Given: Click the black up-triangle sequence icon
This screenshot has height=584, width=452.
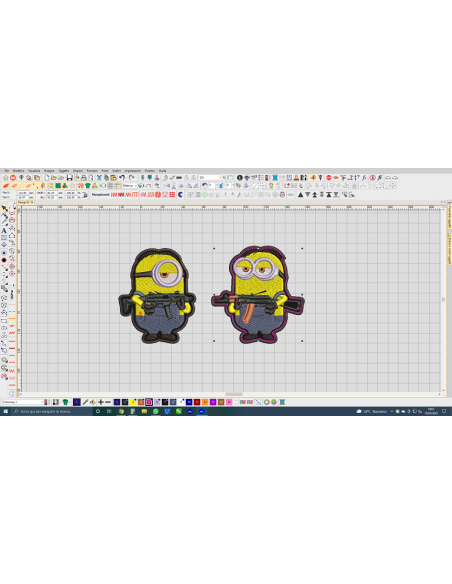Looking at the screenshot, I should click(300, 194).
